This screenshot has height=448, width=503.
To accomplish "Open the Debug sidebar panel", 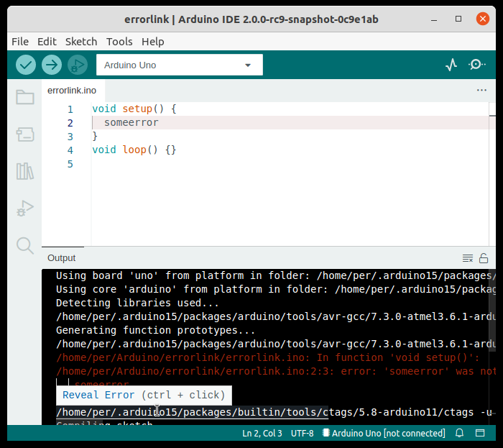I will point(25,209).
